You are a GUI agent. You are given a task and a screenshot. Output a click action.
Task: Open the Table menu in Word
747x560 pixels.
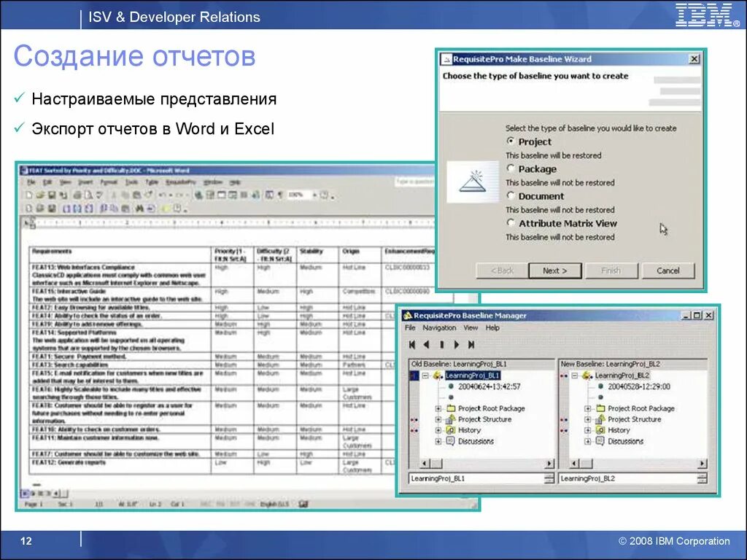(152, 182)
